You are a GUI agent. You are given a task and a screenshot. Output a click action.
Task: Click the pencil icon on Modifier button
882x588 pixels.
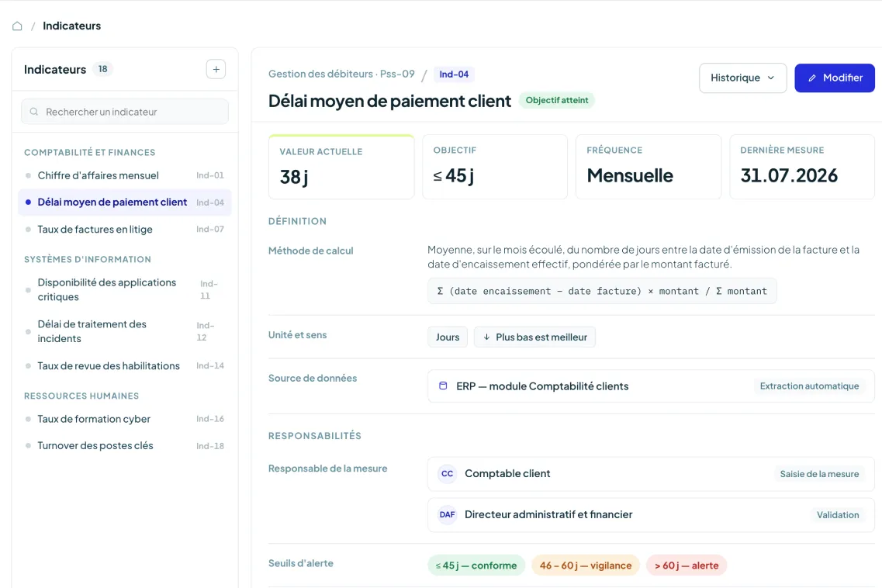click(x=811, y=78)
